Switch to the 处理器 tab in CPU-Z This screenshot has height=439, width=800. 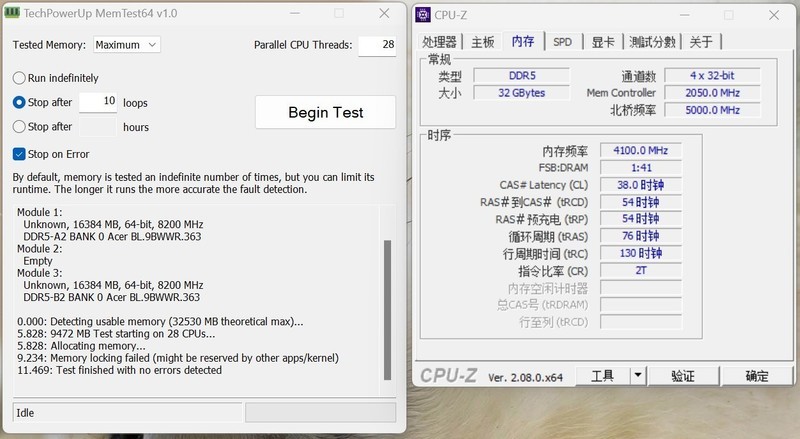[439, 42]
